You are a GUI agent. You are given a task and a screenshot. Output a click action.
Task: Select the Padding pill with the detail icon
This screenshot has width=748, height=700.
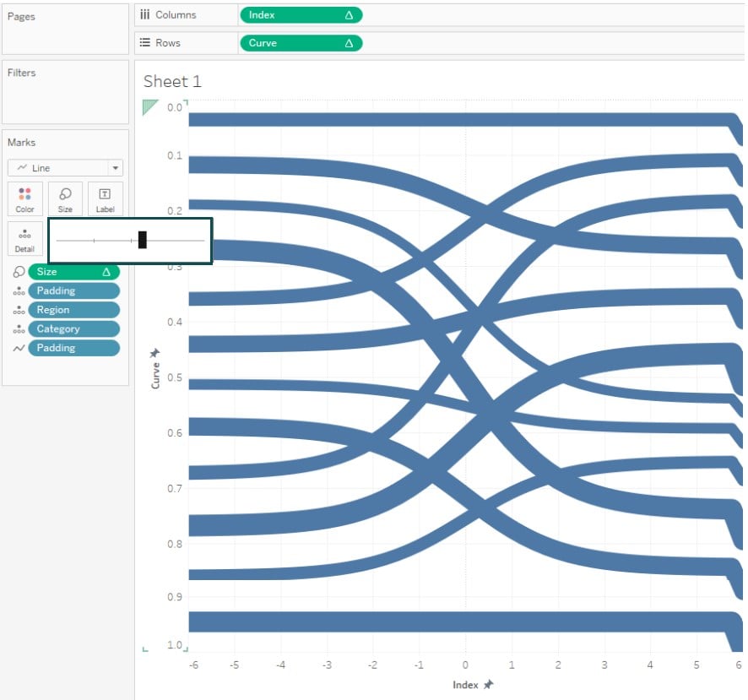point(74,291)
